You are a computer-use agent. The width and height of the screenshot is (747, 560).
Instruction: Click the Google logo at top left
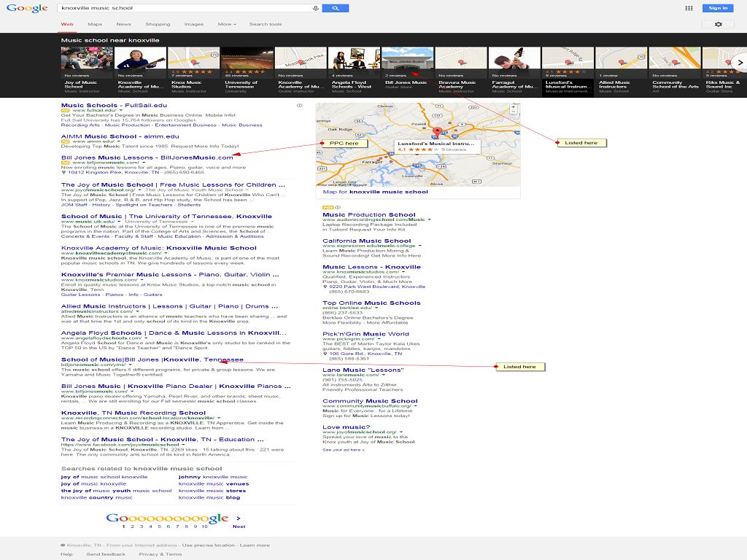point(27,8)
